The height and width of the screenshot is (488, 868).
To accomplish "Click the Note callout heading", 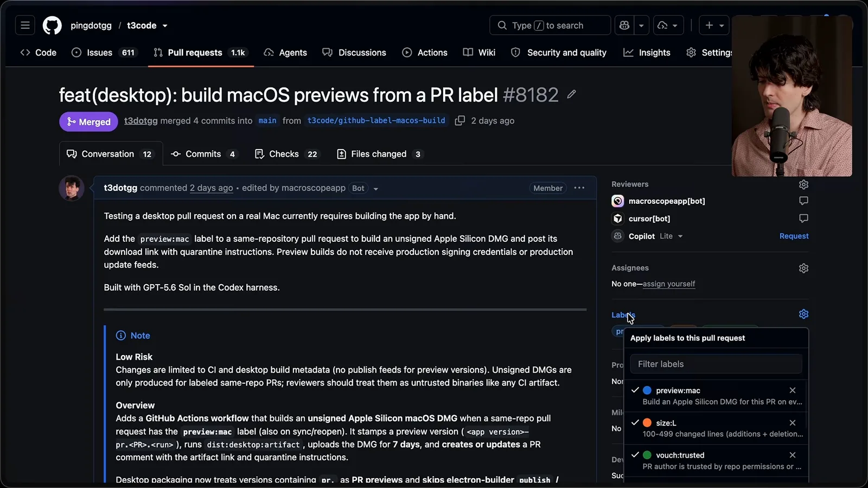I will click(133, 336).
